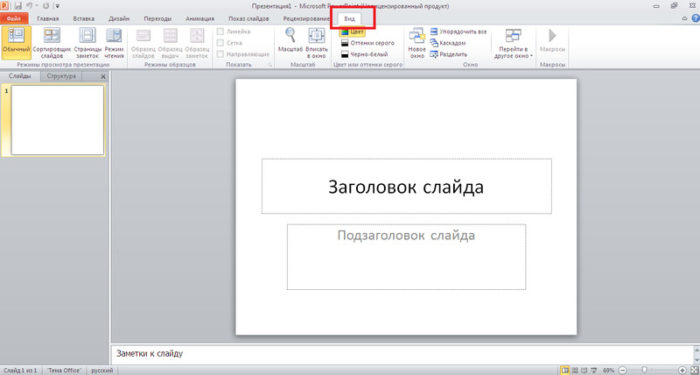The height and width of the screenshot is (375, 700).
Task: Click the status bar Reading view icon
Action: click(585, 371)
